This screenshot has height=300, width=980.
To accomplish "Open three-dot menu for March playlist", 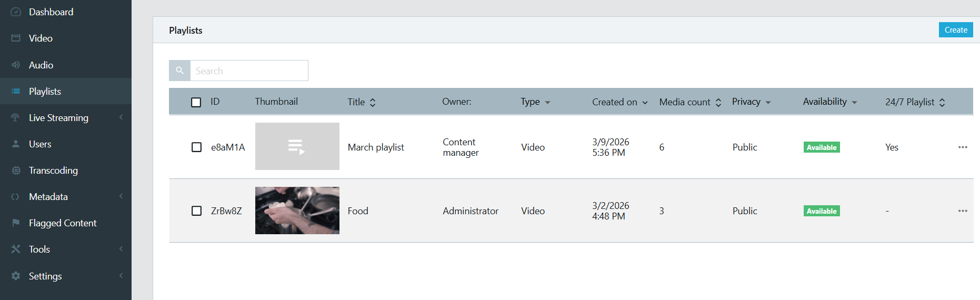I will (x=963, y=147).
